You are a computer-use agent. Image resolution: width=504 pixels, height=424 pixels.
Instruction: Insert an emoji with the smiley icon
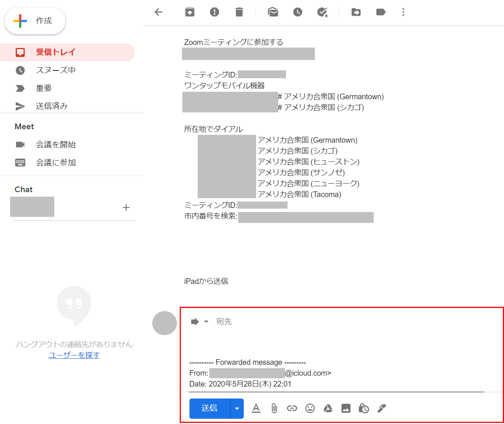[x=310, y=408]
